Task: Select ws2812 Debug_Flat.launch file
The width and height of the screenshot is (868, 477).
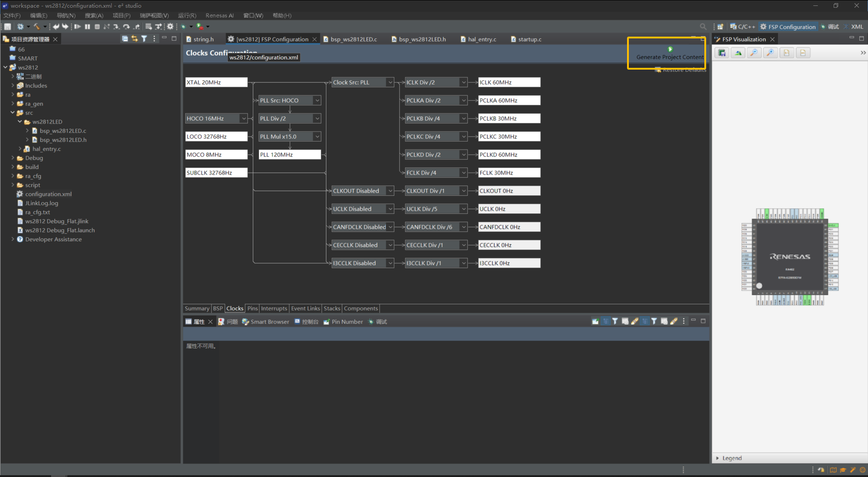Action: (x=60, y=230)
